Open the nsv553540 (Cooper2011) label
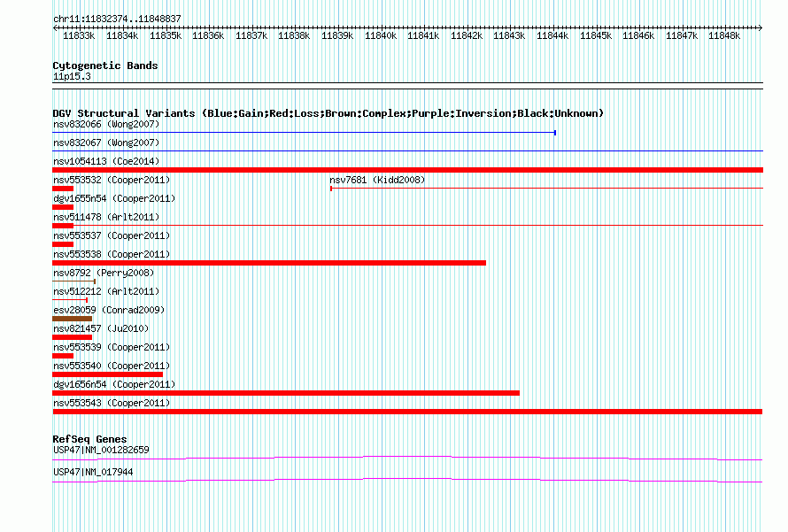788x532 pixels. click(x=112, y=366)
